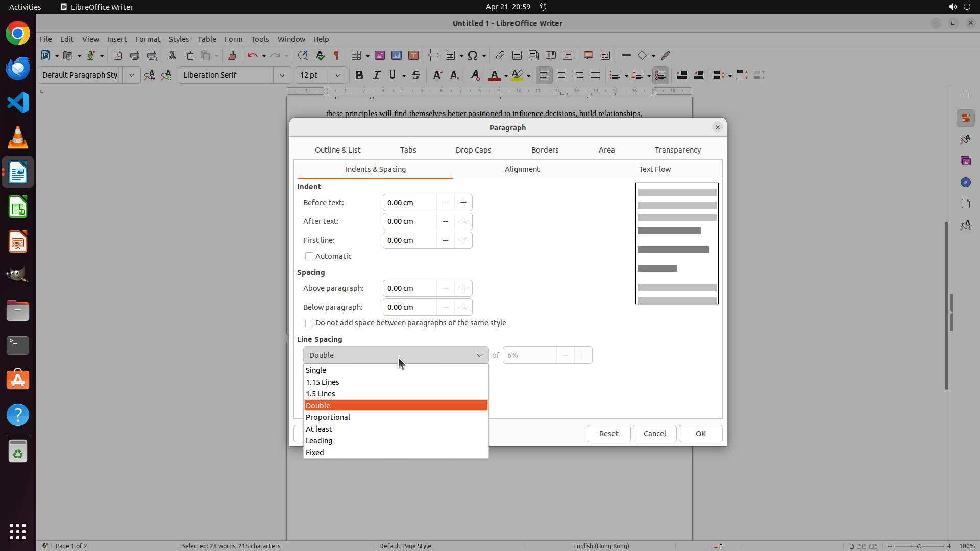Click the Reset button
Image resolution: width=980 pixels, height=551 pixels.
pos(608,434)
